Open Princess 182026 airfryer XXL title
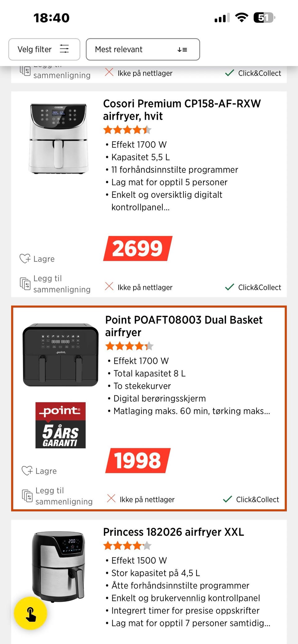Screen dimensions: 298x644 174,532
